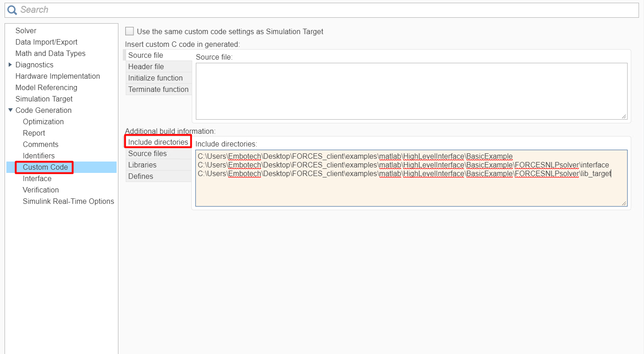This screenshot has height=354, width=644.
Task: Switch to Initialize function tab
Action: pyautogui.click(x=155, y=78)
